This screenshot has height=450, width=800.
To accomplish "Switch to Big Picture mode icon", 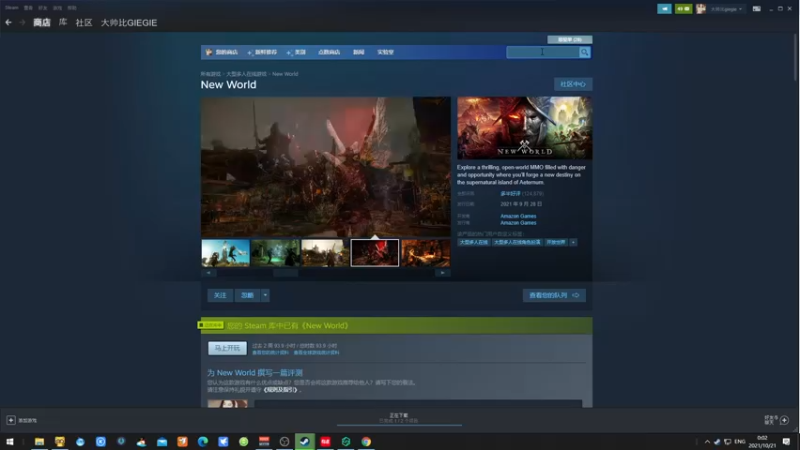I will point(757,9).
